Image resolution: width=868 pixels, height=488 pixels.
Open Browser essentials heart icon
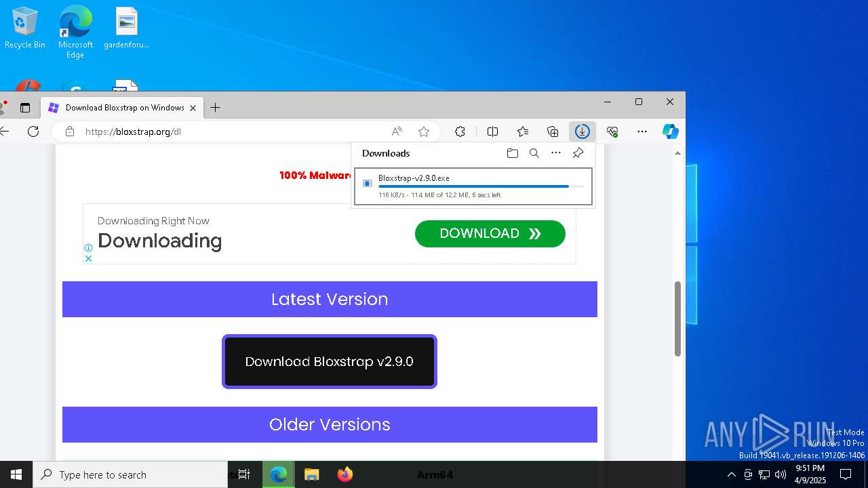coord(612,131)
